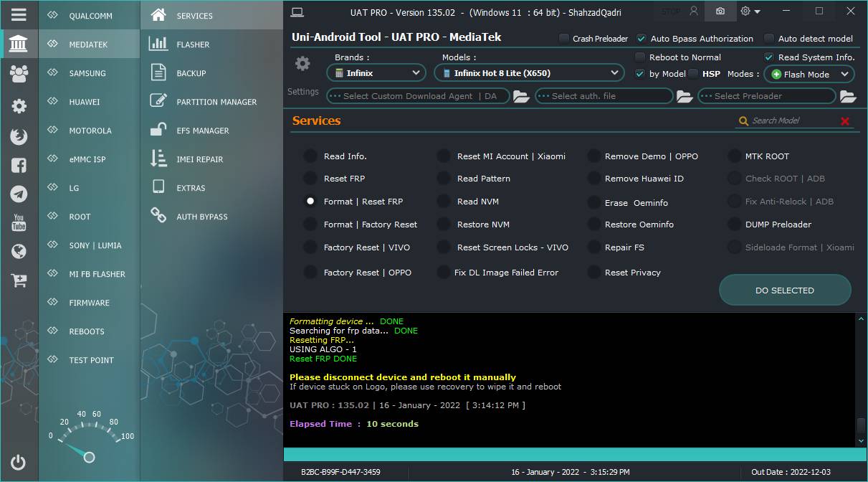Screen dimensions: 868x482
Task: Enable the Crash Preloader checkbox
Action: click(564, 39)
